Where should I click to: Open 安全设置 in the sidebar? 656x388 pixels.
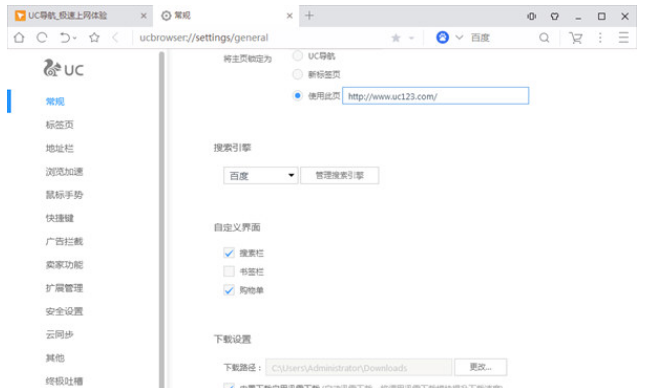click(64, 311)
